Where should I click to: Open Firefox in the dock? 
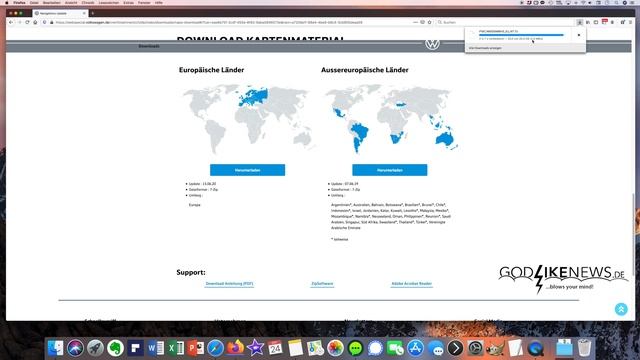236,348
